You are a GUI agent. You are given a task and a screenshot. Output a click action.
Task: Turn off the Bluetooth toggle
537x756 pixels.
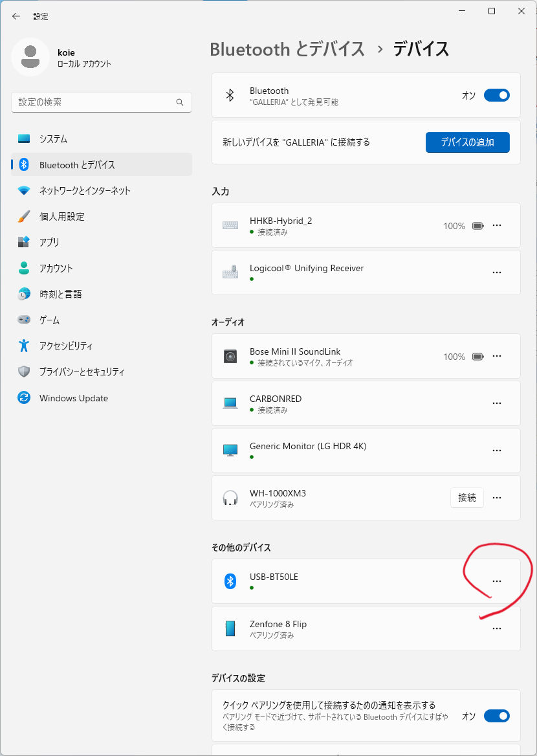496,95
